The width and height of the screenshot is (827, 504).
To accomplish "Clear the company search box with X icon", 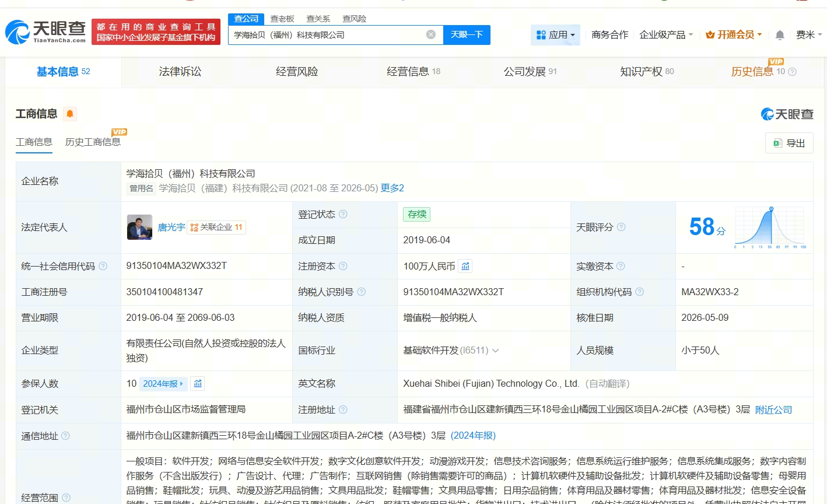I will pyautogui.click(x=431, y=34).
